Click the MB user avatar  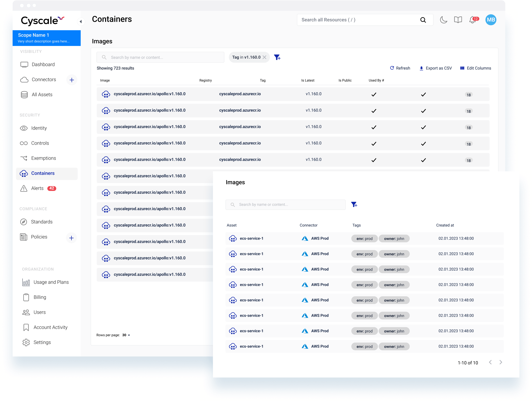coord(491,20)
